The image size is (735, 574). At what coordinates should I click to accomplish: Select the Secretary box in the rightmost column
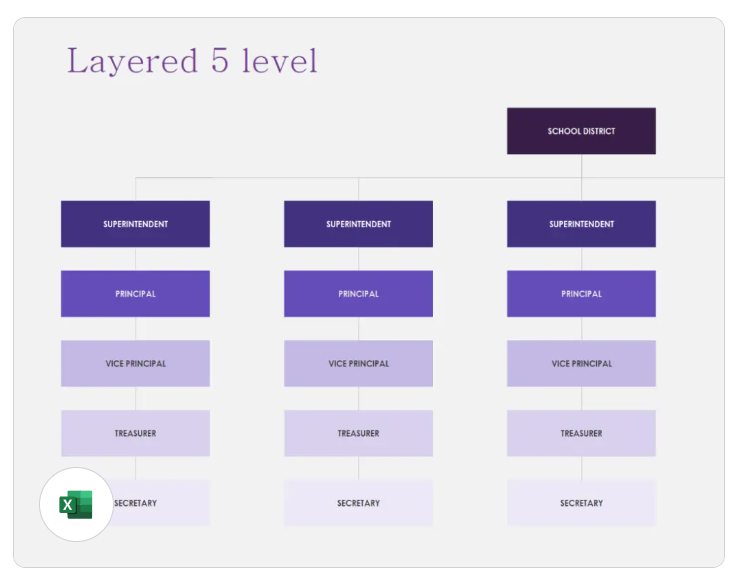pyautogui.click(x=581, y=503)
